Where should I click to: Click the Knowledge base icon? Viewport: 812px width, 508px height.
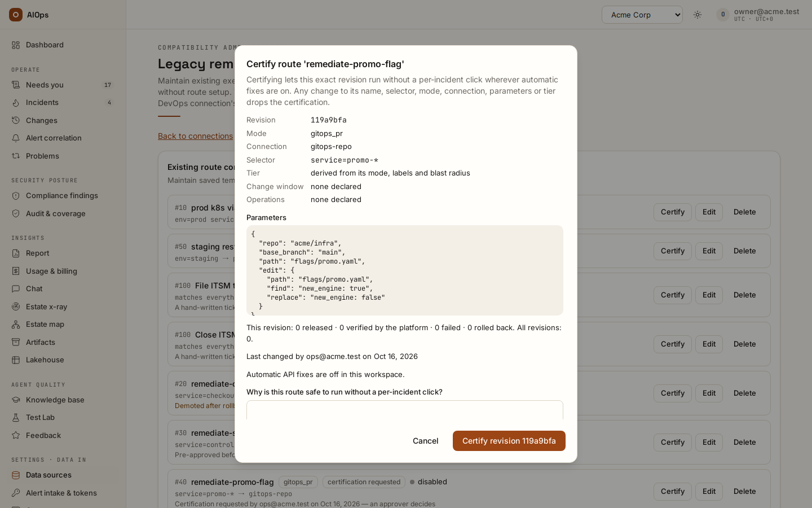(x=16, y=400)
